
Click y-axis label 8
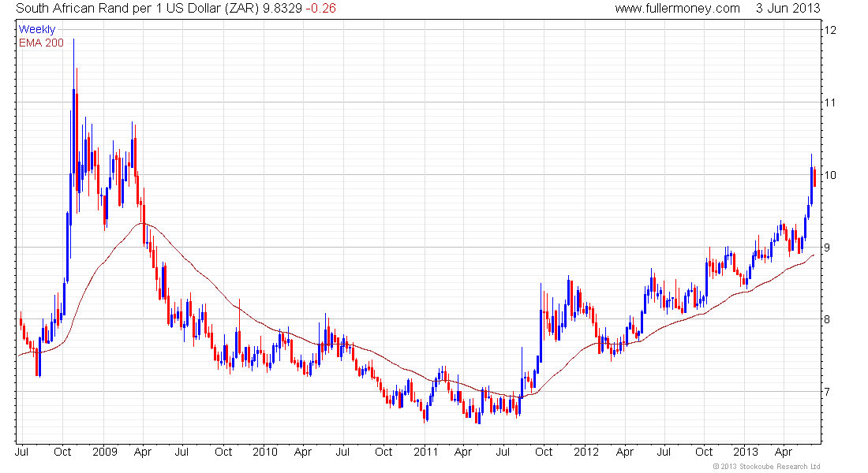click(x=827, y=319)
